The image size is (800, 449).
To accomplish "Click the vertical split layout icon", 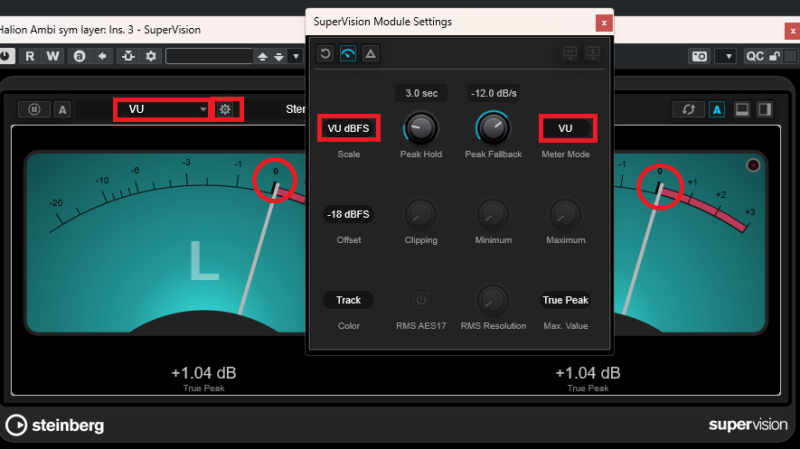I will coord(764,109).
